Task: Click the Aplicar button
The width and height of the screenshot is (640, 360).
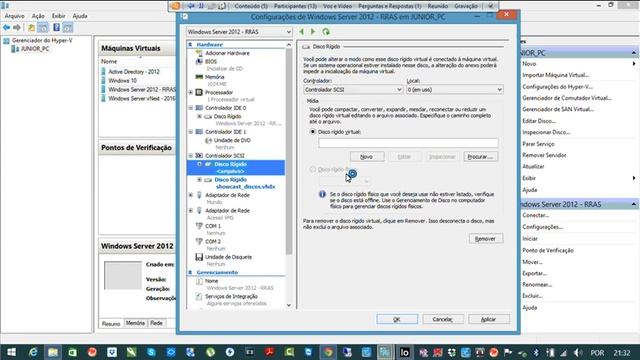Action: (489, 319)
